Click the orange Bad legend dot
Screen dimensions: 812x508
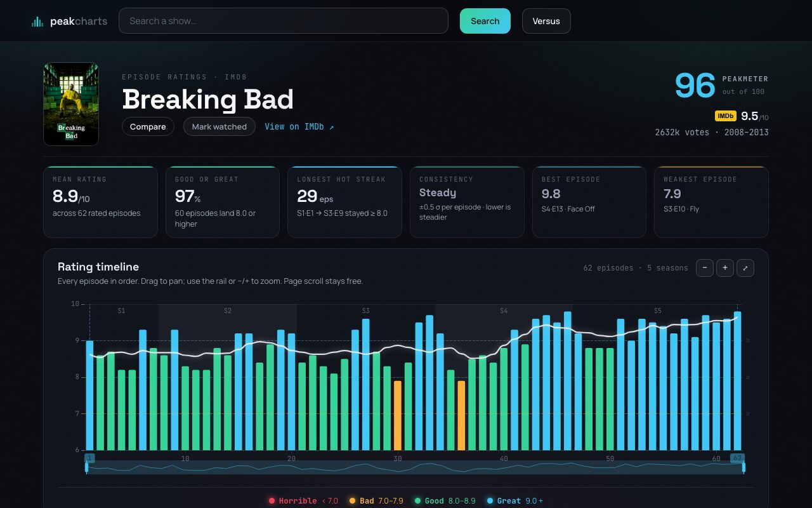click(x=352, y=501)
